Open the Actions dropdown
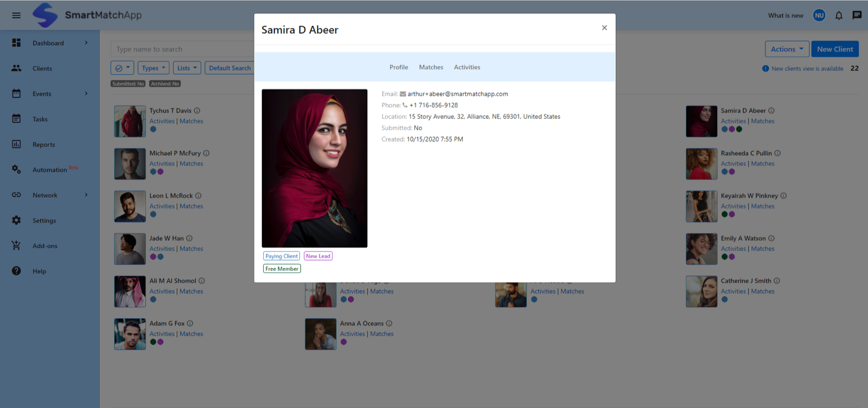Viewport: 868px width, 408px height. [787, 49]
